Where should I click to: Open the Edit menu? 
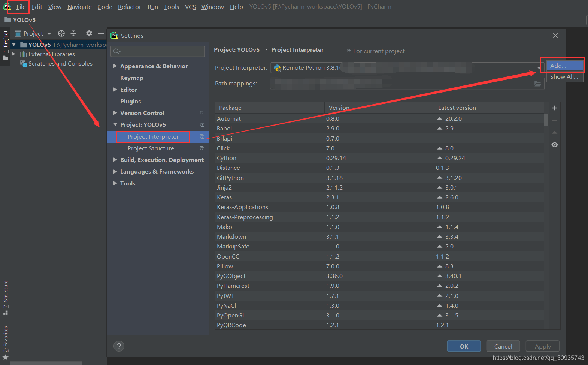[37, 7]
